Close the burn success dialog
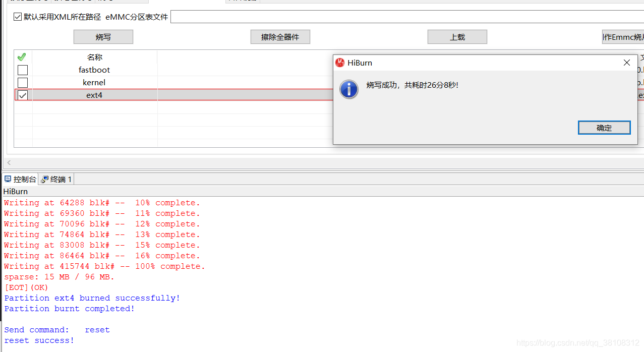Screen dimensions: 644x352 coord(626,63)
